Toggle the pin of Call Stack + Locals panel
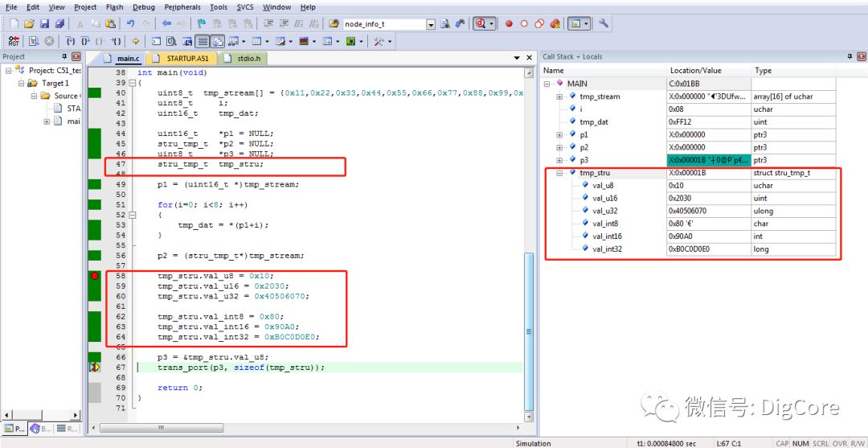The image size is (868, 448). (850, 56)
